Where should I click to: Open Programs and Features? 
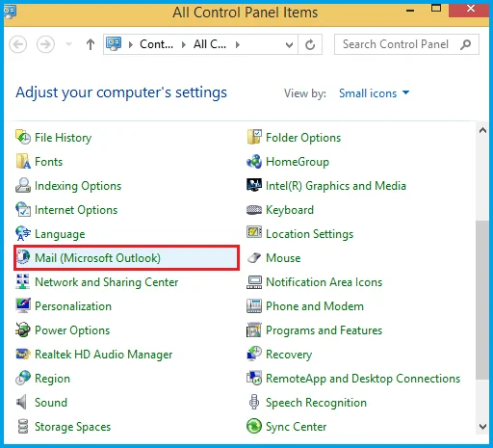pyautogui.click(x=324, y=330)
